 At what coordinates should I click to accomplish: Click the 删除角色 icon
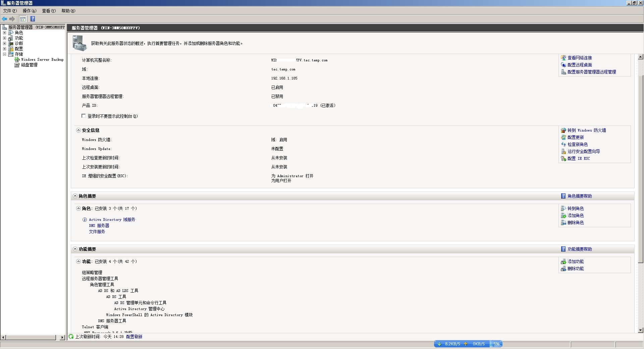[563, 222]
